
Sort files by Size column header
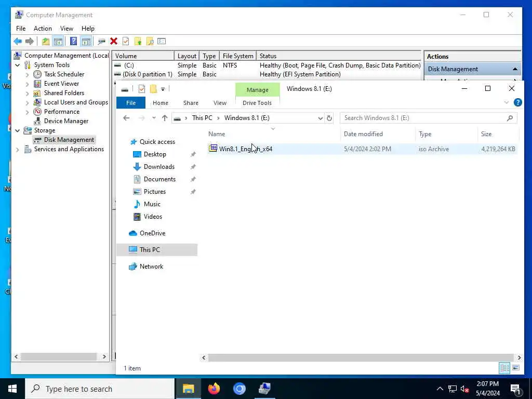coord(486,134)
